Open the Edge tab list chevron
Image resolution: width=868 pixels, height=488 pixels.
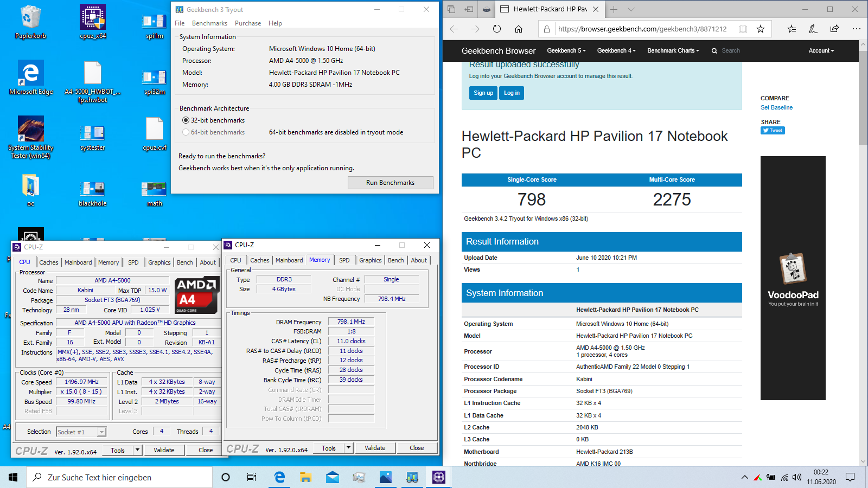(631, 9)
